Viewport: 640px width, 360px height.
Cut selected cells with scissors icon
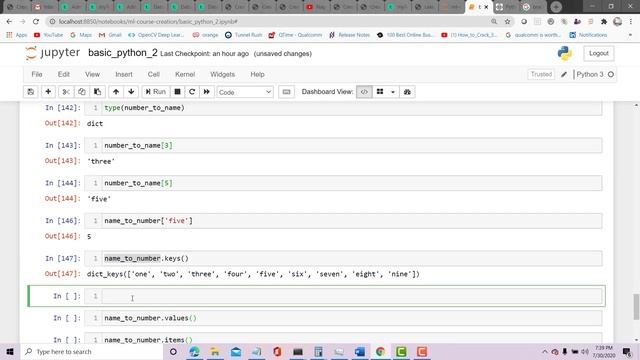[x=66, y=92]
